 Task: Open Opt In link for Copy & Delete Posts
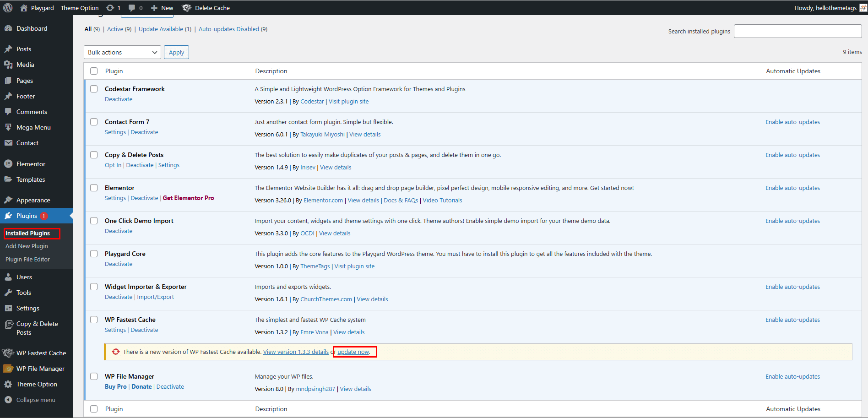coord(113,165)
